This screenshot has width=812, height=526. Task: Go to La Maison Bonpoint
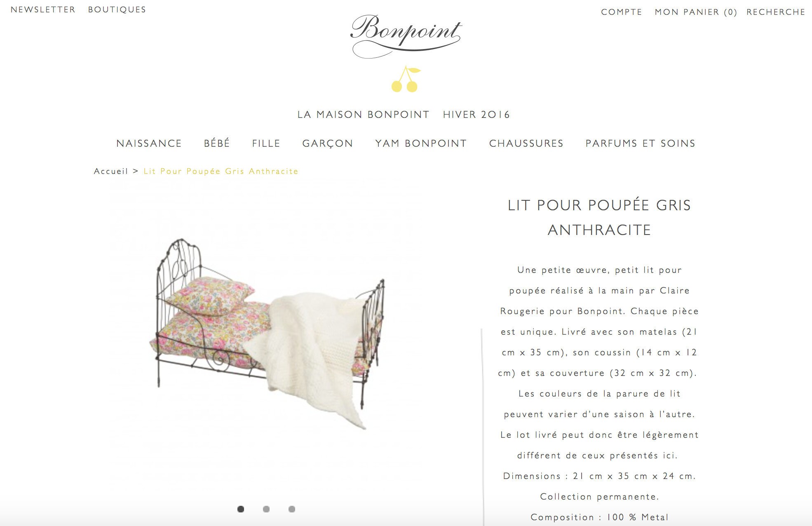364,115
